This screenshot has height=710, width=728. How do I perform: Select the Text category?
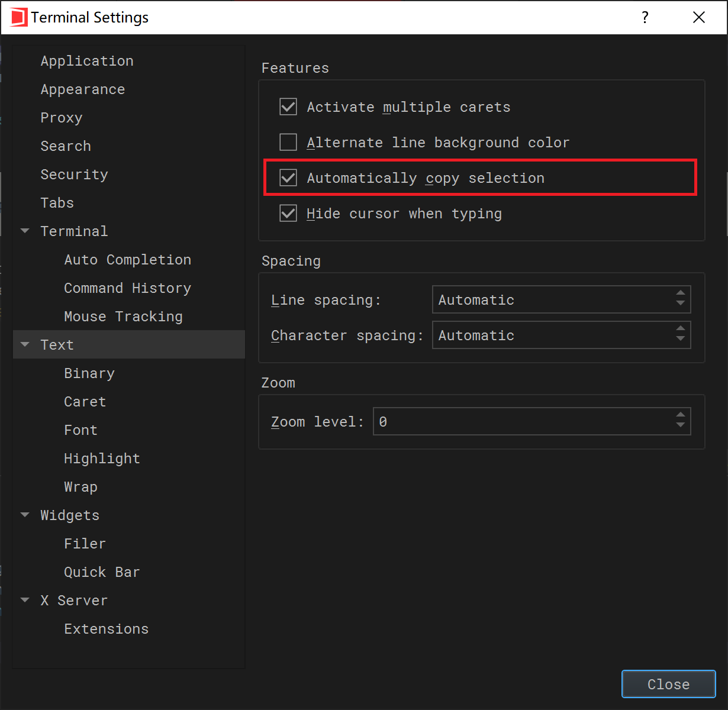(x=57, y=345)
